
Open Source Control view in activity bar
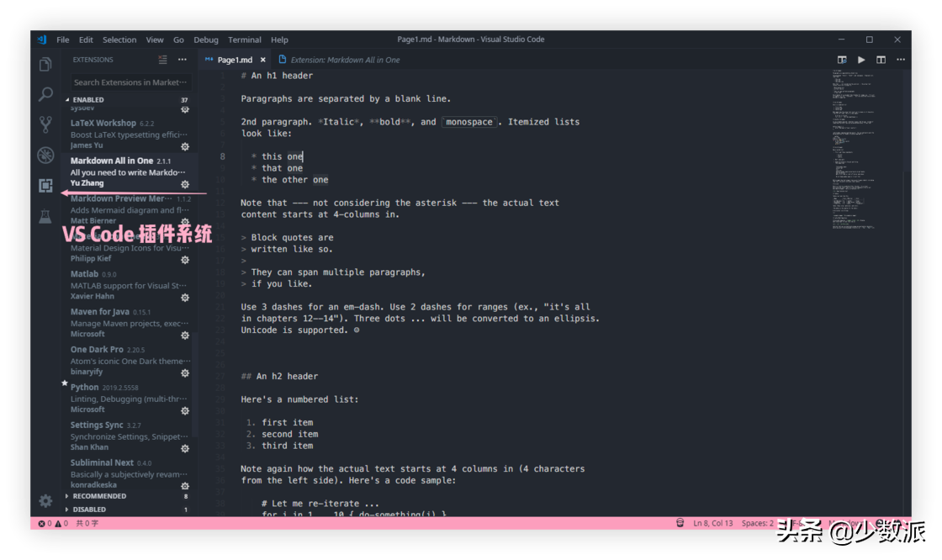click(45, 124)
